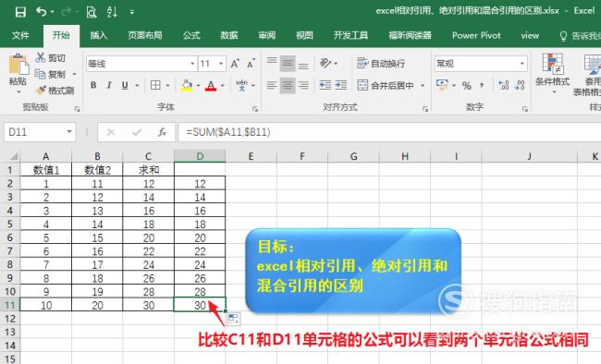Switch to the Developer (开发工具) tab
The image size is (601, 364).
[350, 36]
